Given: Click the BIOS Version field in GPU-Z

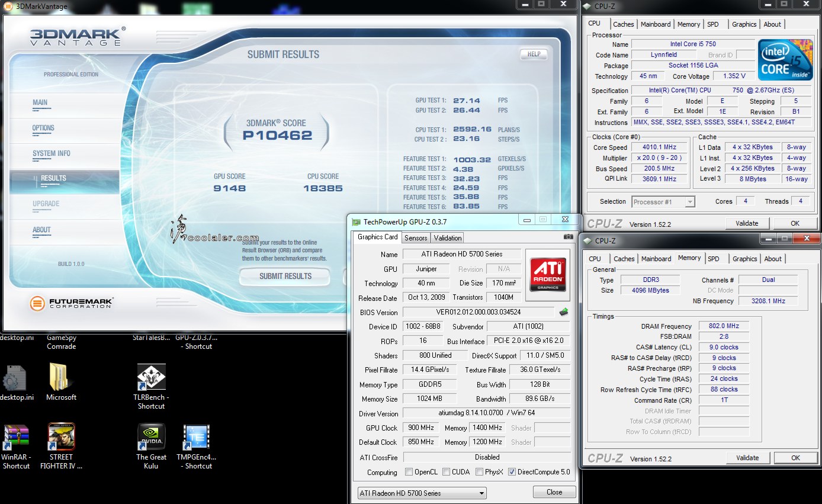Looking at the screenshot, I should [x=479, y=312].
